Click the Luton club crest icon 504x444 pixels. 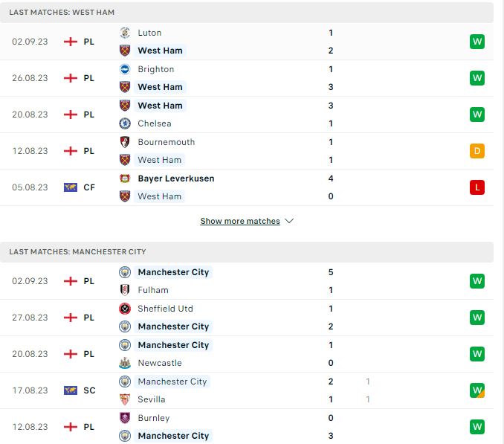coord(125,33)
